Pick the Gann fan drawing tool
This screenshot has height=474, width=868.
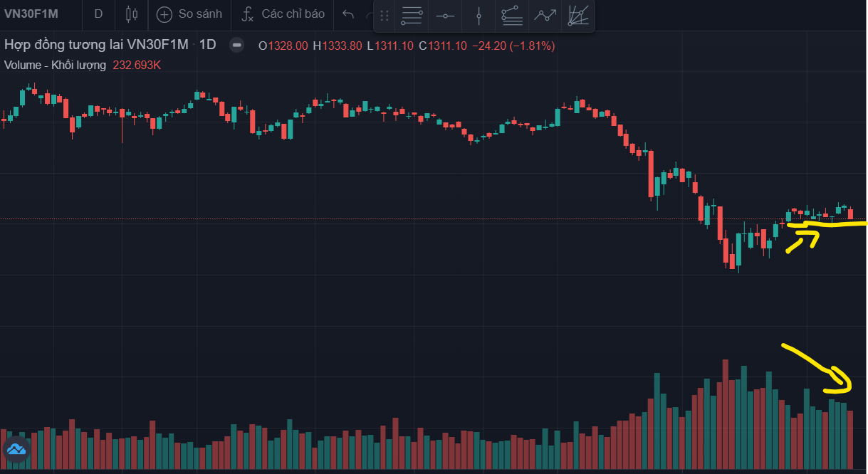(577, 16)
